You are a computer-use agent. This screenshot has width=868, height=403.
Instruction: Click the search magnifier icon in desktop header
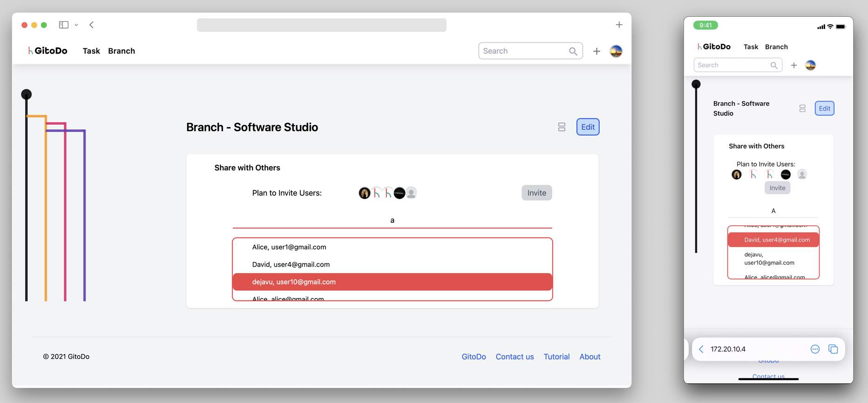[573, 51]
